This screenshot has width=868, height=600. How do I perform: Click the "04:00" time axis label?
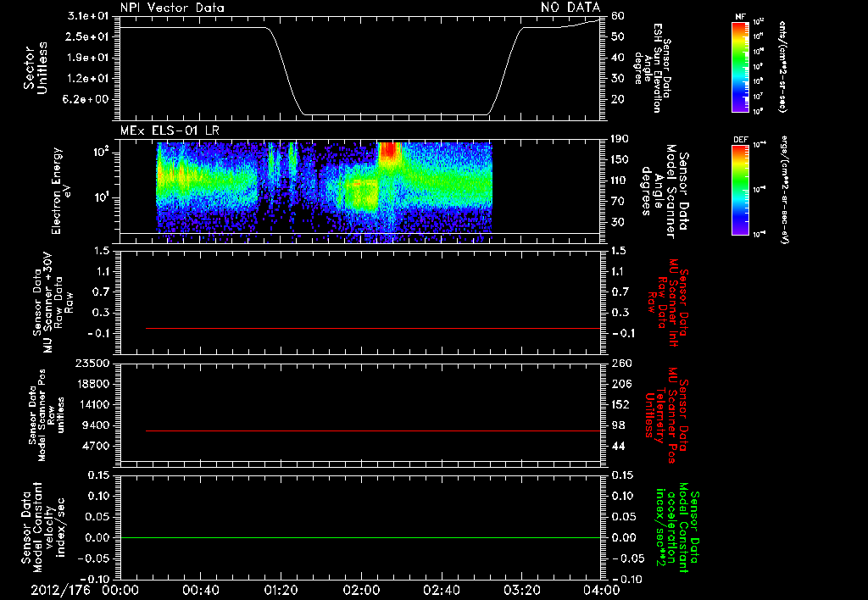coord(602,590)
